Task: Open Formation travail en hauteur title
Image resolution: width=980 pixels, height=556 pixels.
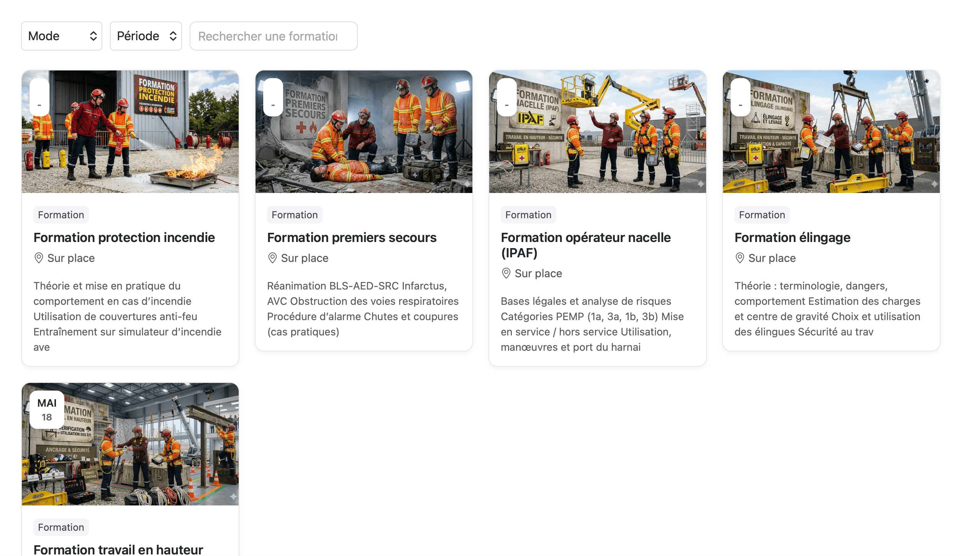Action: pyautogui.click(x=118, y=549)
